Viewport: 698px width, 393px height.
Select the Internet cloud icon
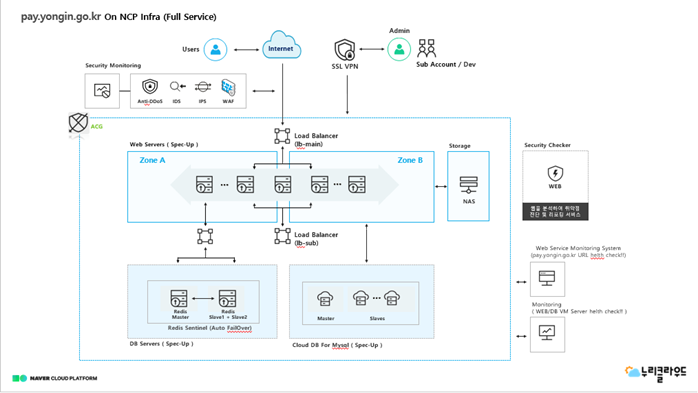[x=281, y=45]
